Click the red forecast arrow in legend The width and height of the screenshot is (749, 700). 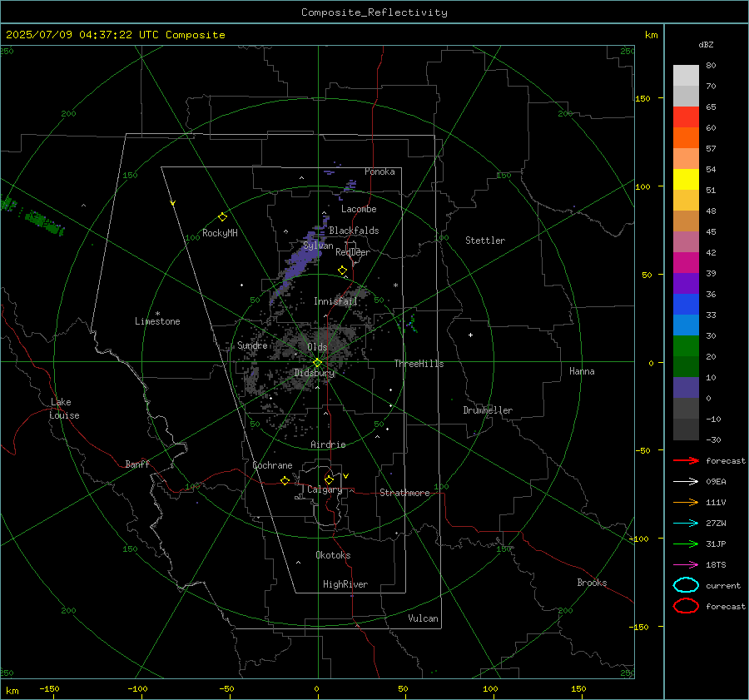coord(686,460)
